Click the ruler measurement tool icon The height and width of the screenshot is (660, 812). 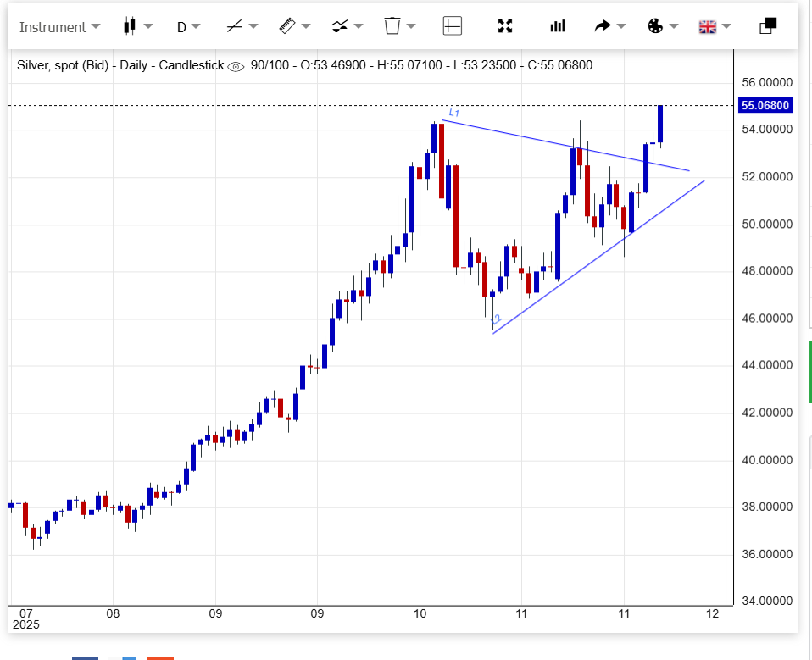[286, 26]
